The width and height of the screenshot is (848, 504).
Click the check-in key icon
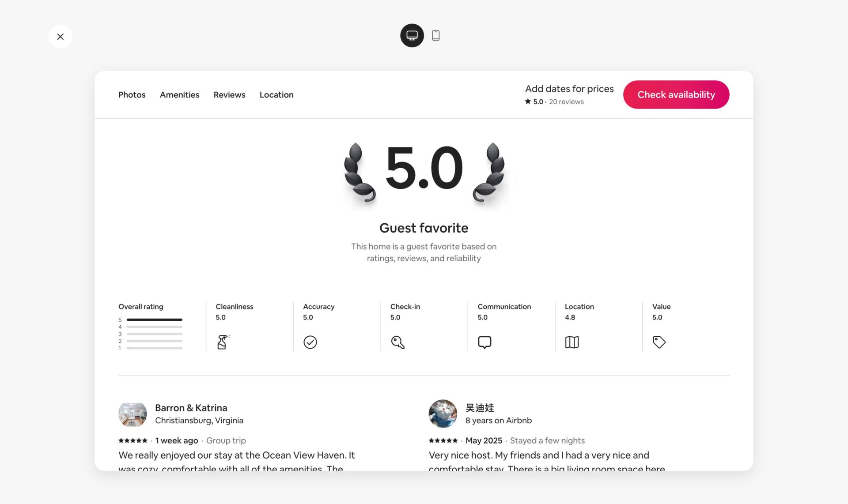tap(397, 342)
